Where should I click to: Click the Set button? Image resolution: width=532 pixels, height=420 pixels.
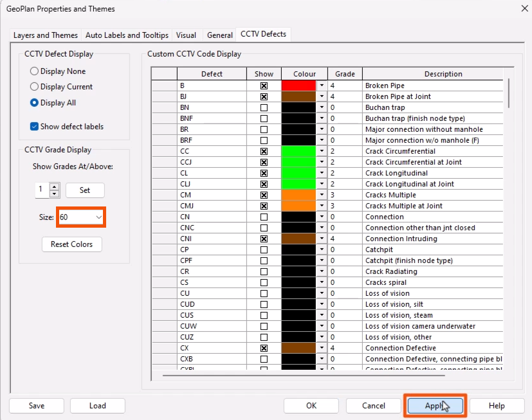[86, 190]
